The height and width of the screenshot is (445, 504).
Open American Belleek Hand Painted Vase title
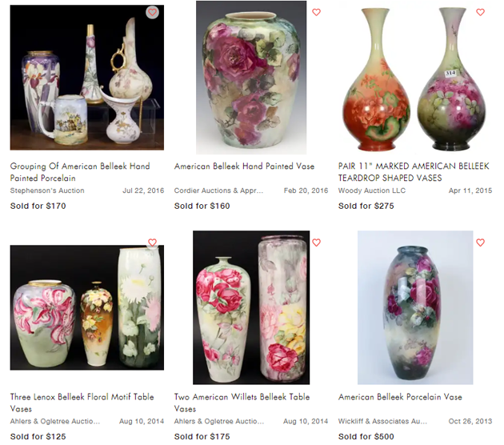click(244, 166)
